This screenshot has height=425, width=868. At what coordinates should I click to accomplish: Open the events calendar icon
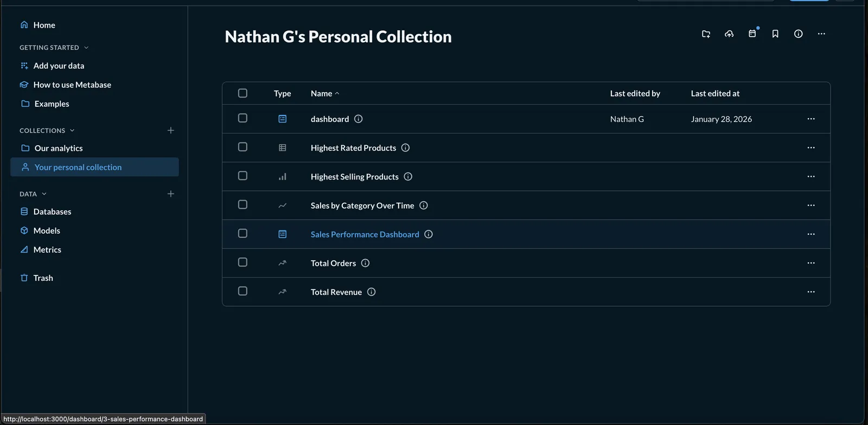(x=752, y=34)
